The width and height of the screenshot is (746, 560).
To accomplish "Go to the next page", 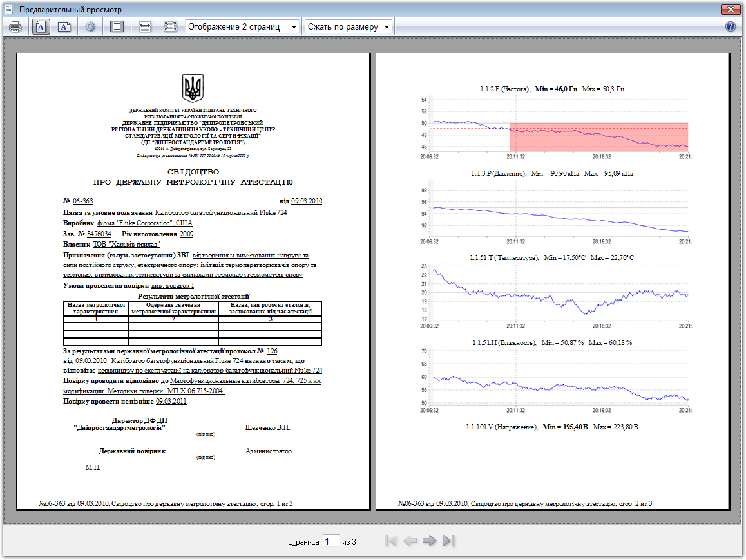I will coord(429,541).
